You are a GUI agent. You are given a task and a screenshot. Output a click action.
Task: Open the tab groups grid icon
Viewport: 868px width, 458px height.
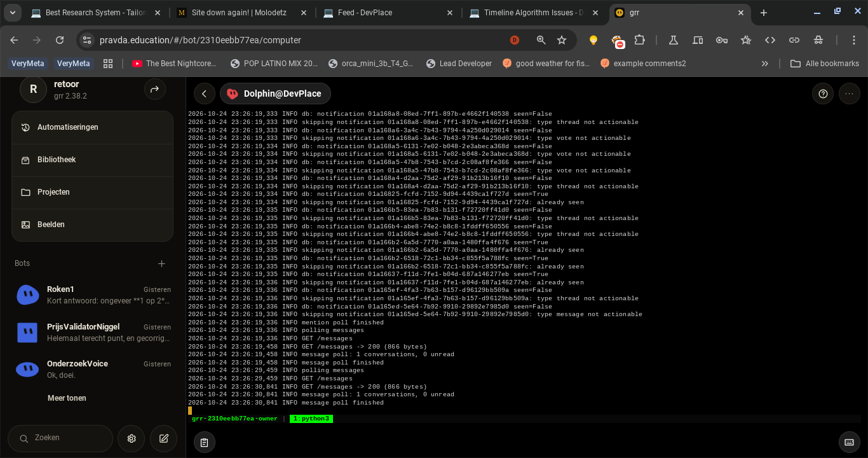pyautogui.click(x=108, y=64)
